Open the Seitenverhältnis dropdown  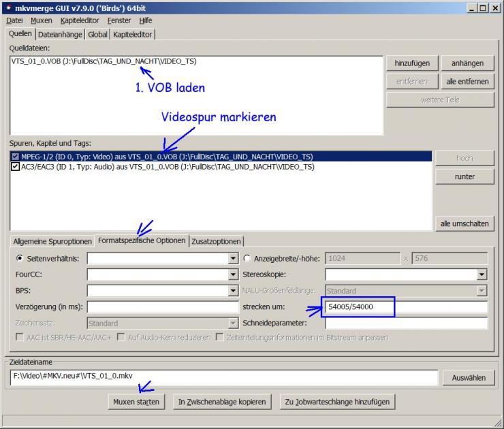(x=232, y=259)
